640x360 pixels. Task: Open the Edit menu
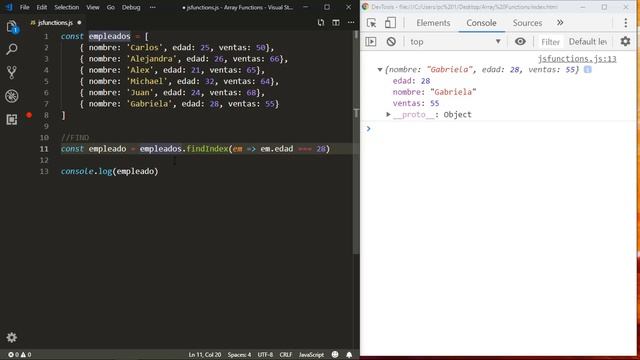point(42,7)
